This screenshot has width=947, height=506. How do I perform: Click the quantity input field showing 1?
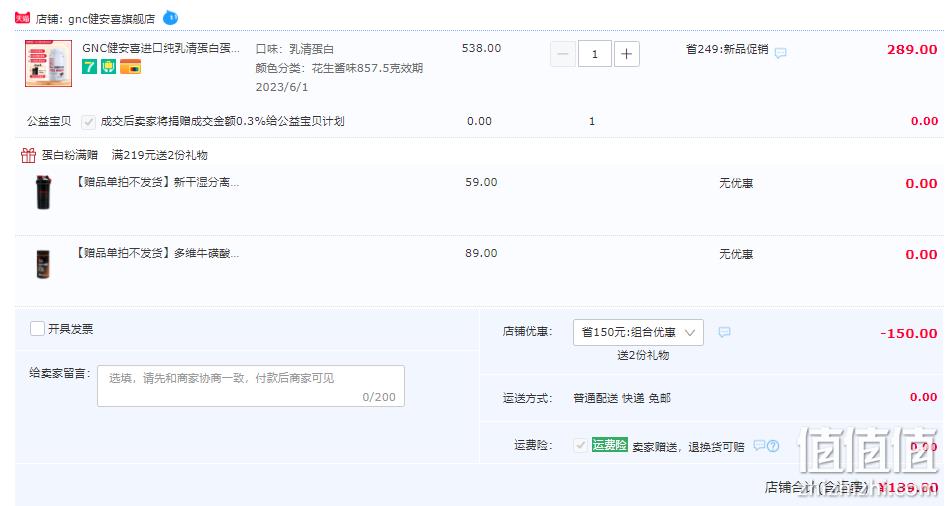click(594, 54)
